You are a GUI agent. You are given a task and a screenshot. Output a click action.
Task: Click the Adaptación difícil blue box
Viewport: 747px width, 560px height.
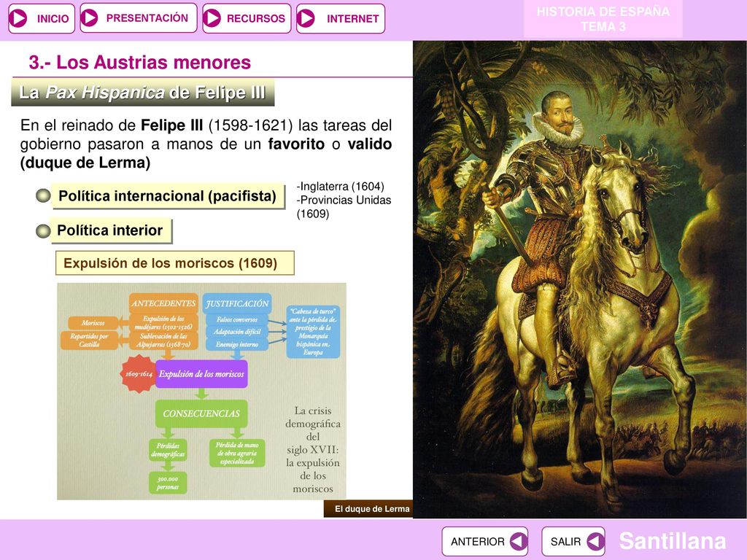click(237, 332)
